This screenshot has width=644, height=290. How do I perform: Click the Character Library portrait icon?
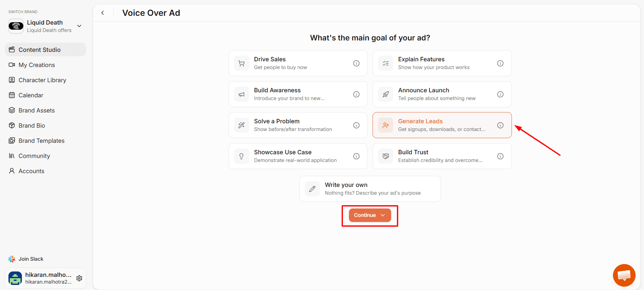click(12, 80)
